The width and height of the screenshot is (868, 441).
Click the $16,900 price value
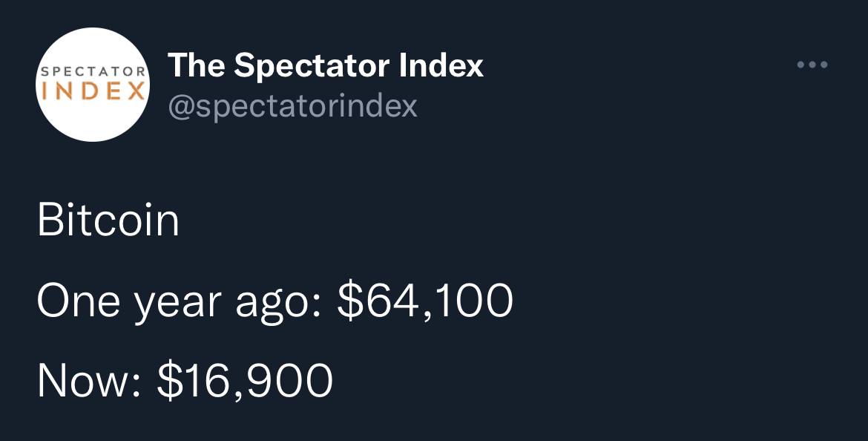pyautogui.click(x=245, y=381)
